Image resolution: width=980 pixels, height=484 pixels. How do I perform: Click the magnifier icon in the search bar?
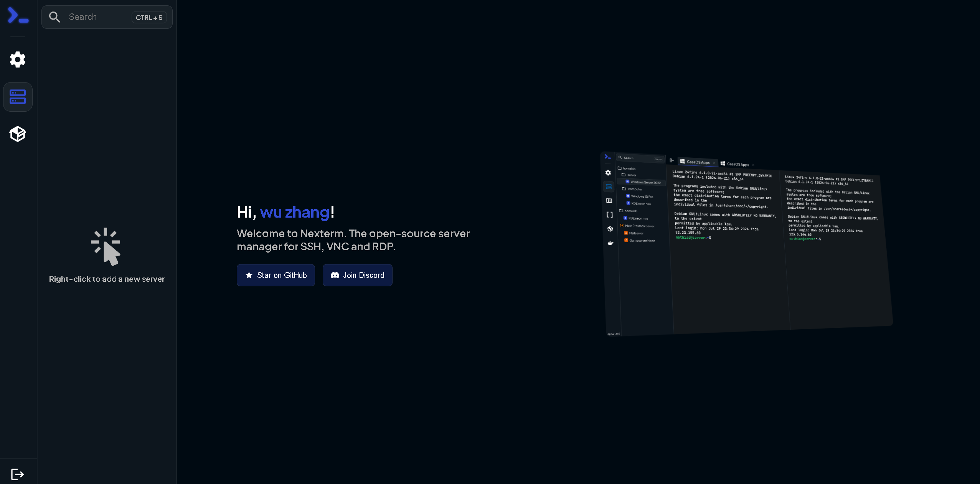click(55, 17)
